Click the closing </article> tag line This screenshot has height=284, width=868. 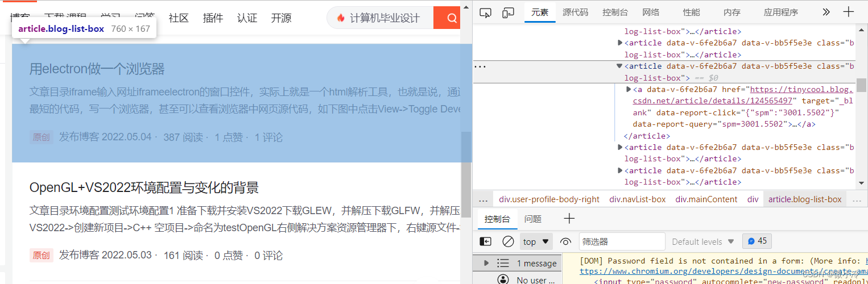click(x=647, y=136)
